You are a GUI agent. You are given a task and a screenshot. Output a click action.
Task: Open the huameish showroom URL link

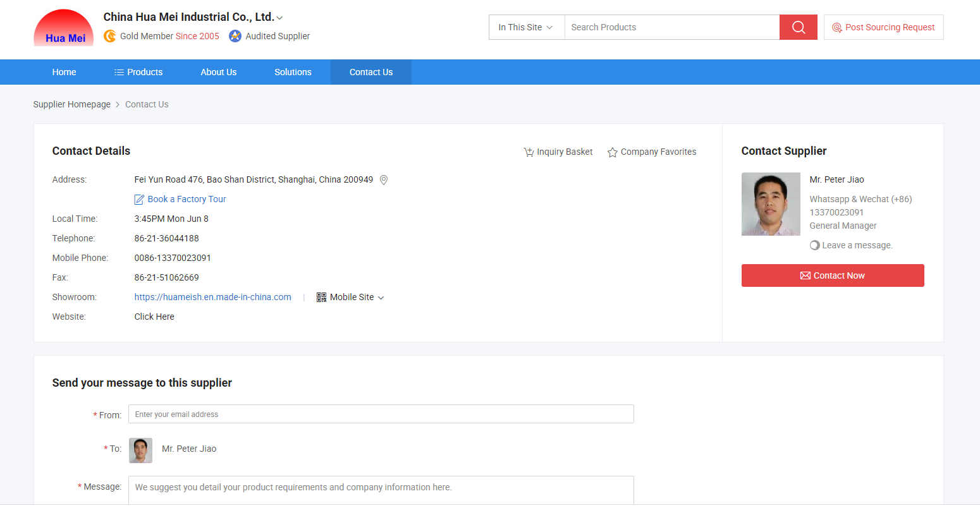pyautogui.click(x=213, y=297)
